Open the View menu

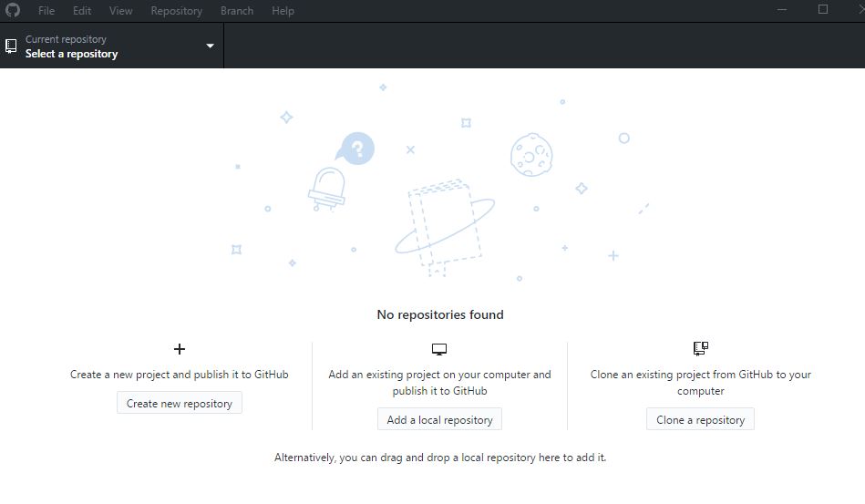(120, 10)
